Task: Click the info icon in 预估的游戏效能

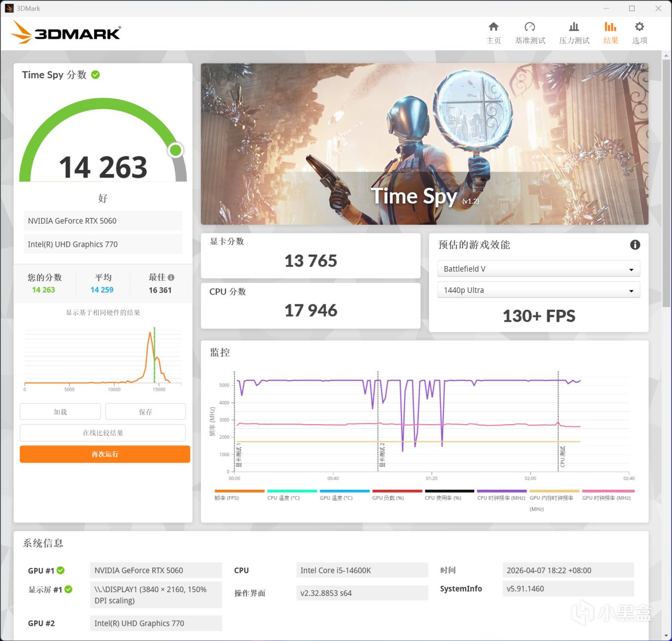Action: [635, 245]
